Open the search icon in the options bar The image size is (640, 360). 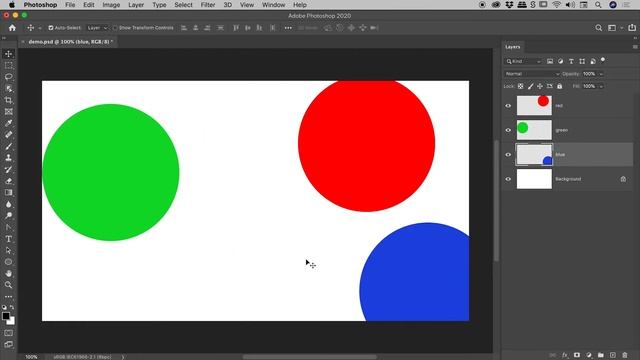click(598, 28)
